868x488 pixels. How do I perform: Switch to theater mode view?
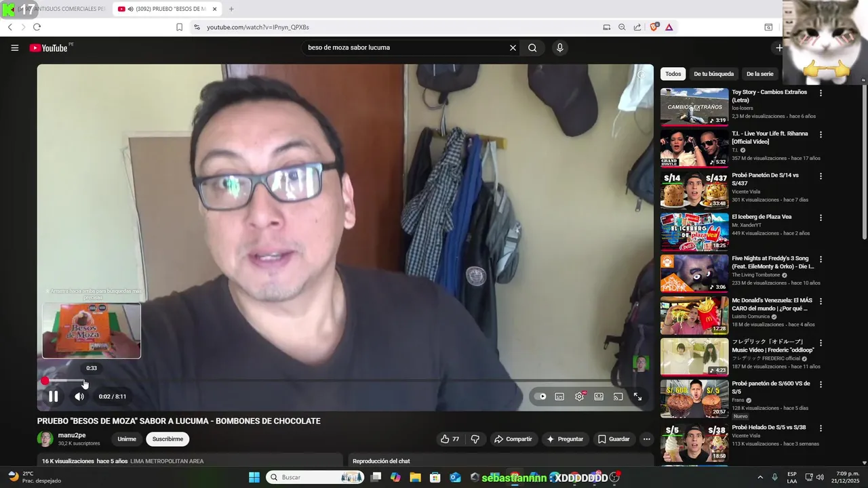click(599, 396)
